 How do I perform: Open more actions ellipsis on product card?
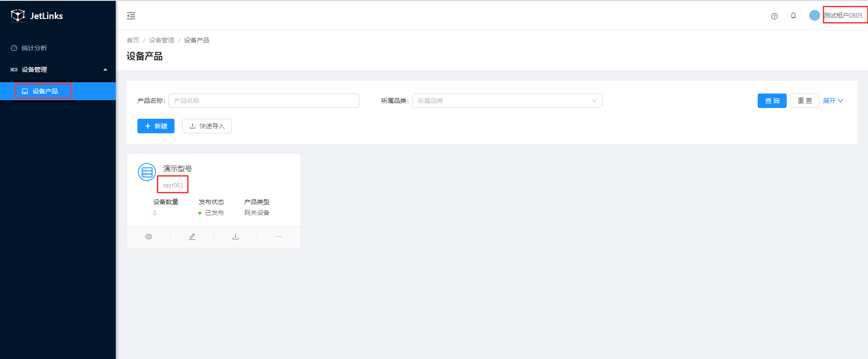point(279,237)
